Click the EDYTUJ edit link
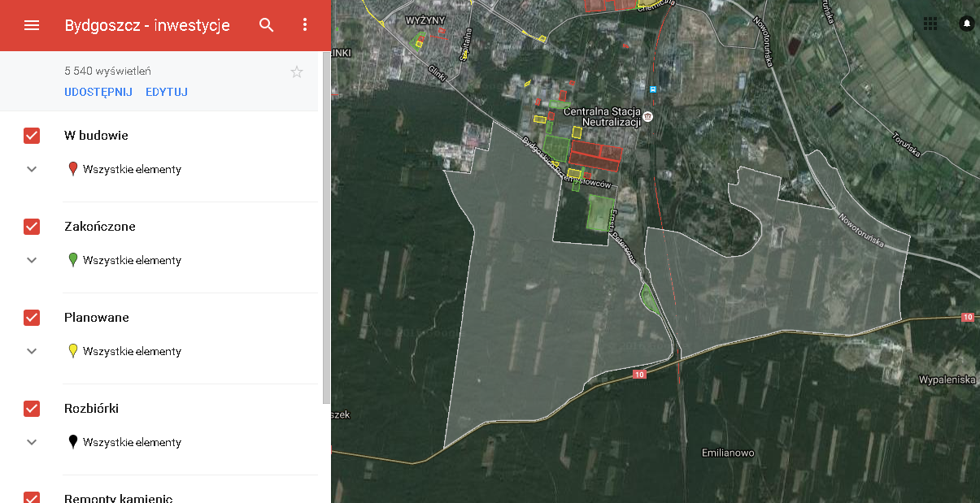980x503 pixels. (x=167, y=92)
